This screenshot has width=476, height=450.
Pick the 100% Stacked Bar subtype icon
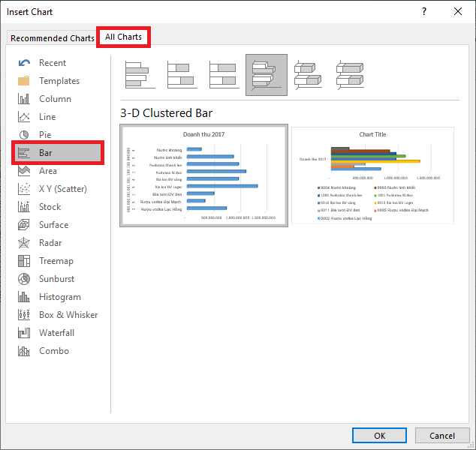(x=224, y=75)
